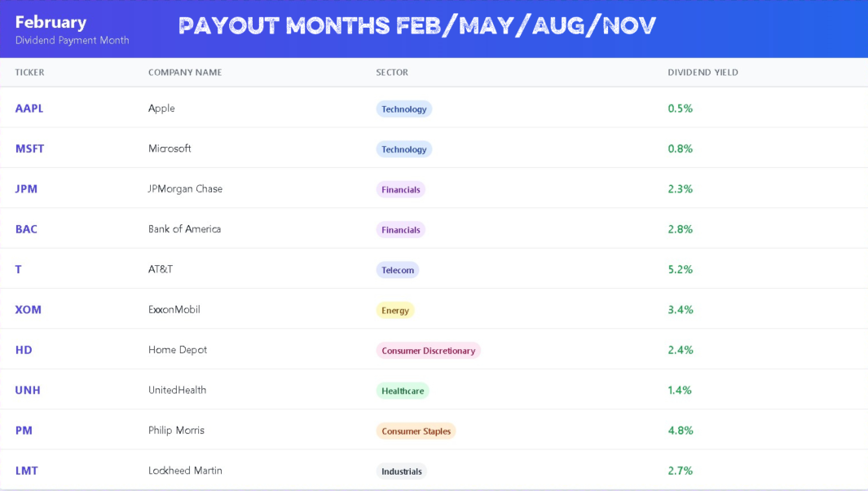The width and height of the screenshot is (868, 491).
Task: Select Financials tag for JPMorgan Chase
Action: click(x=401, y=189)
